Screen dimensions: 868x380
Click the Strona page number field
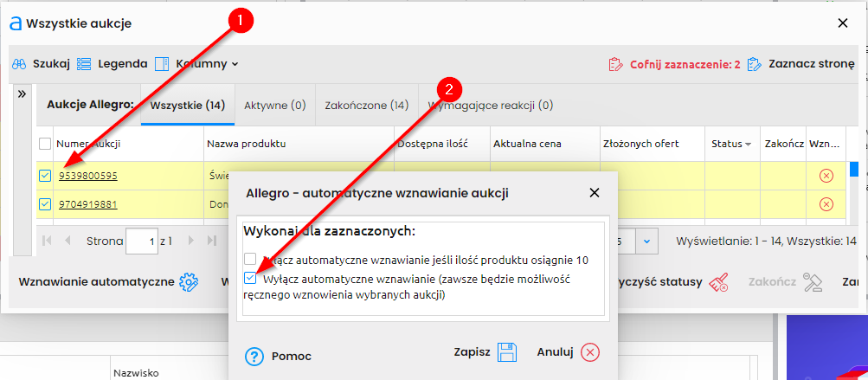(142, 241)
